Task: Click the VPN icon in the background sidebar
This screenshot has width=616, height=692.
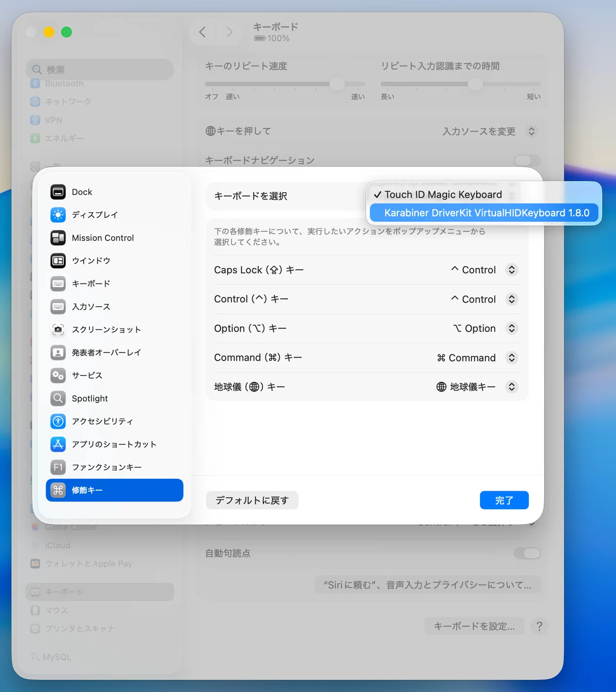Action: (35, 120)
